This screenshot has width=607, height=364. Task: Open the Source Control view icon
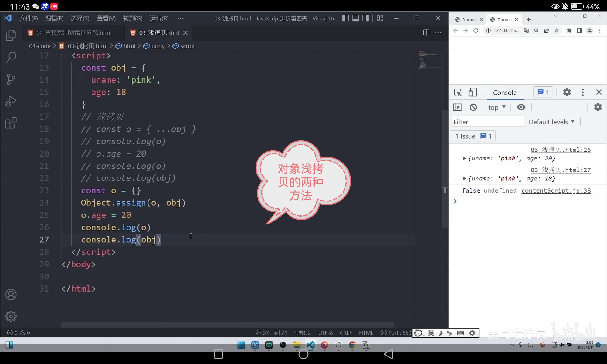[x=11, y=79]
